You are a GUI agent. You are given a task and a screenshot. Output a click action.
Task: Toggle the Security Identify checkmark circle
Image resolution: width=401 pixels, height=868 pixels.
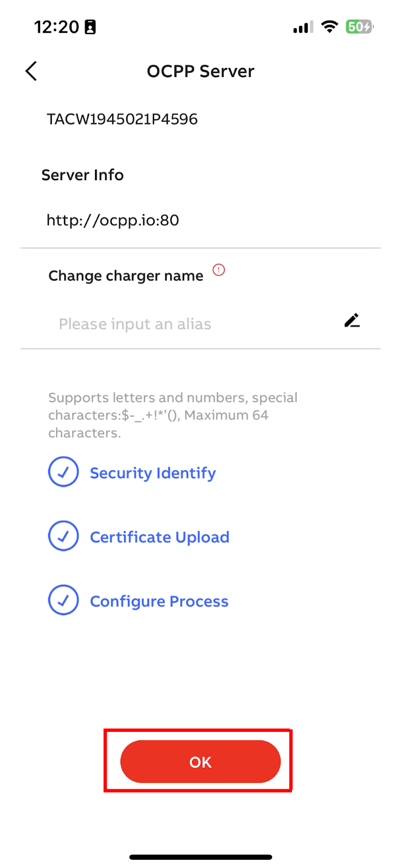63,472
